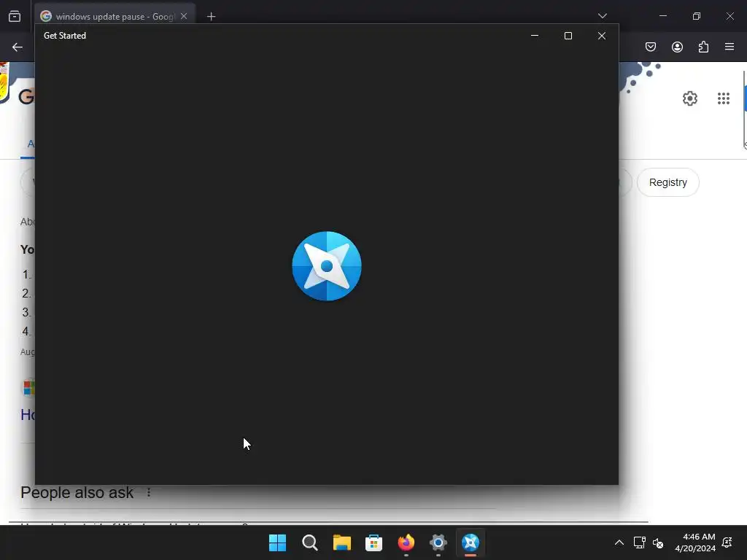
Task: Open People also ask more options
Action: 149,492
